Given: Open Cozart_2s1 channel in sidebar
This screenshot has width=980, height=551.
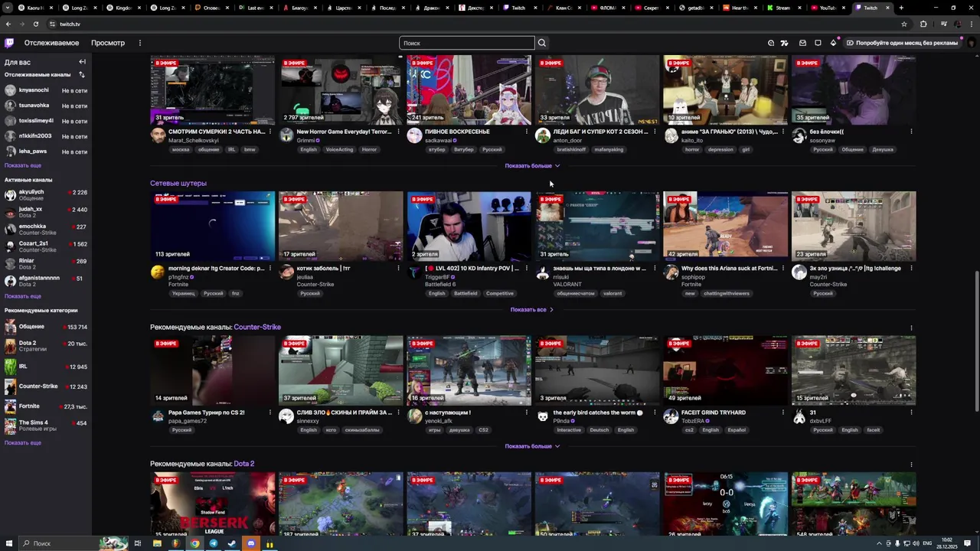Looking at the screenshot, I should tap(46, 246).
